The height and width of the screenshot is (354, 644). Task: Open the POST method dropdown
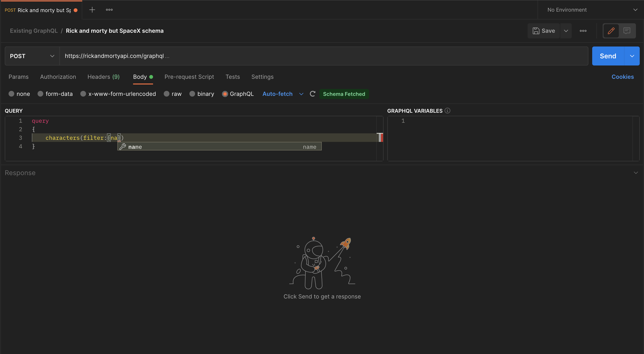(x=32, y=56)
